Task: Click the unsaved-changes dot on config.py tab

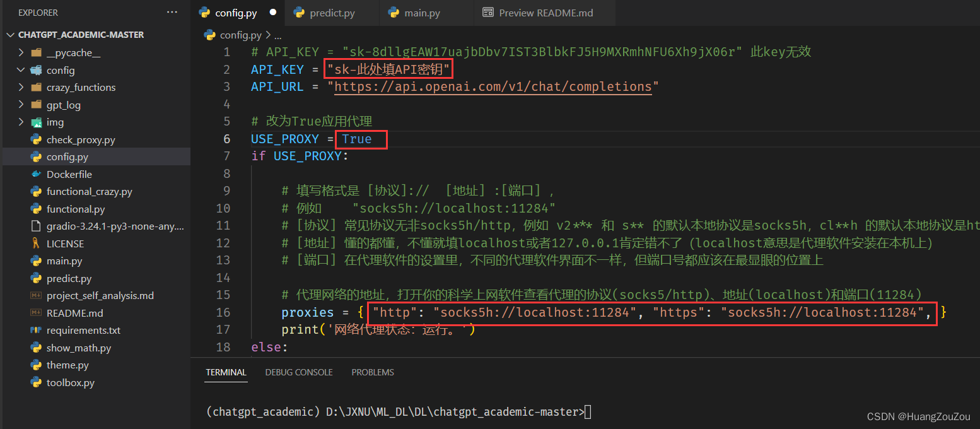Action: (273, 13)
